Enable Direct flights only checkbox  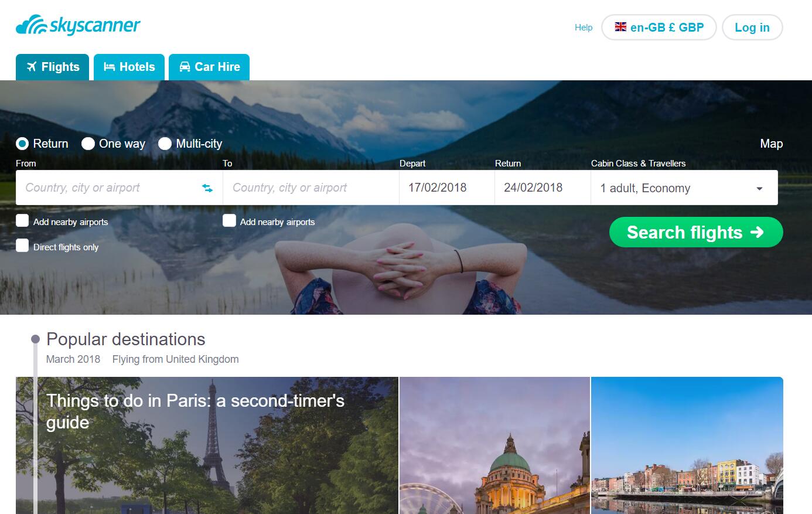(22, 246)
